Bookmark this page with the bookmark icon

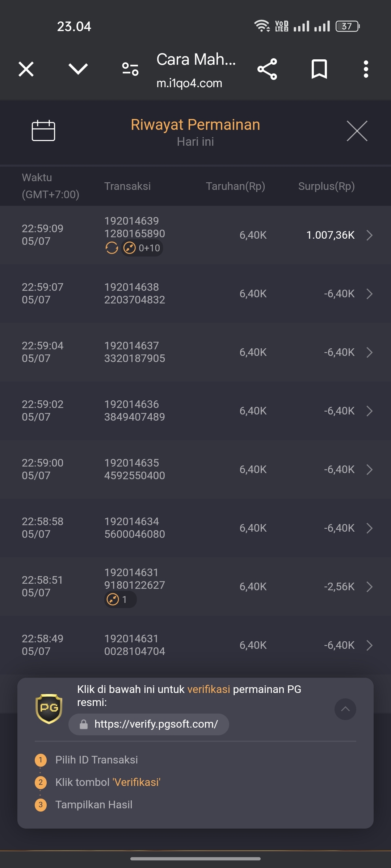click(x=319, y=69)
